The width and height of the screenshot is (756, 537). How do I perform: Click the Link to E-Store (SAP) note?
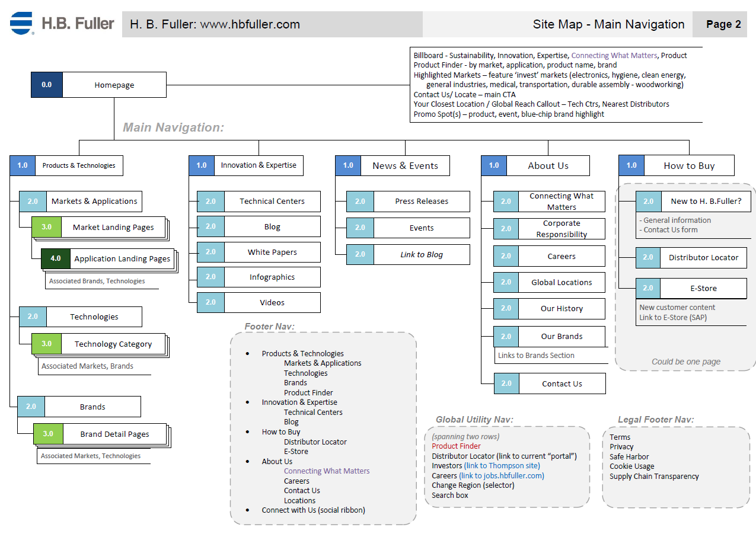pyautogui.click(x=673, y=318)
